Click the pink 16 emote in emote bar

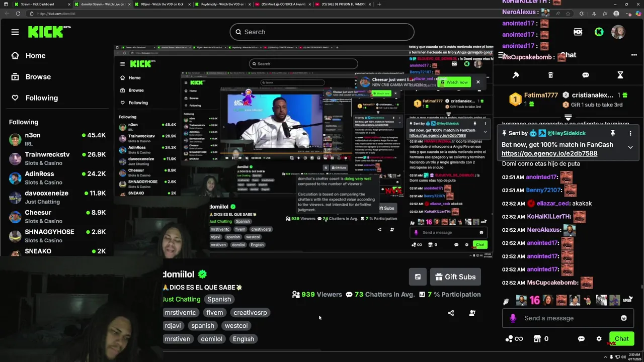534,300
